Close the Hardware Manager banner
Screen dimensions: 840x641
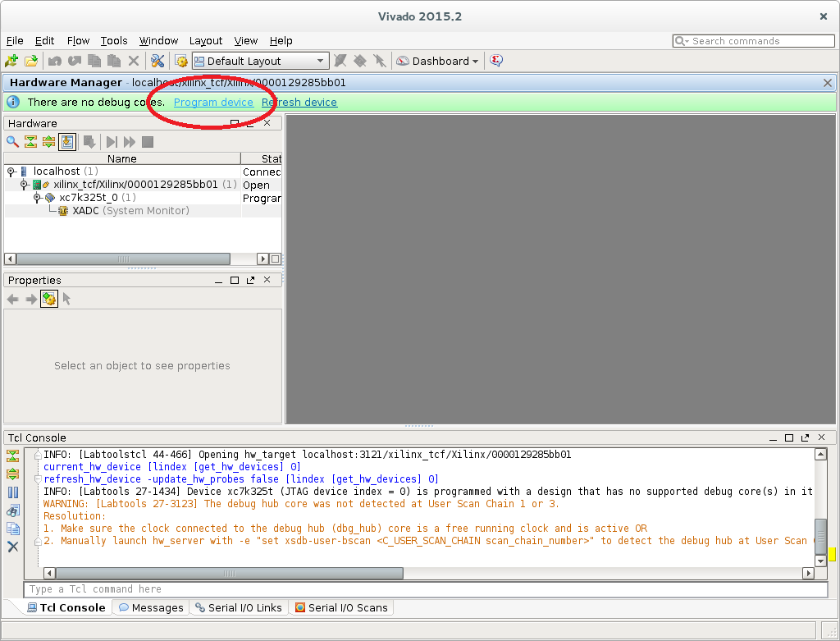point(827,83)
